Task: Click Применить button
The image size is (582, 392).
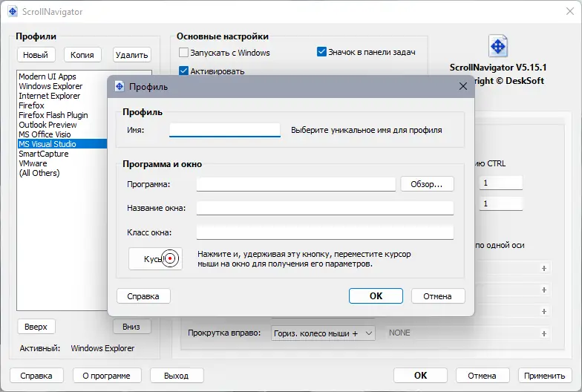Action: tap(545, 376)
